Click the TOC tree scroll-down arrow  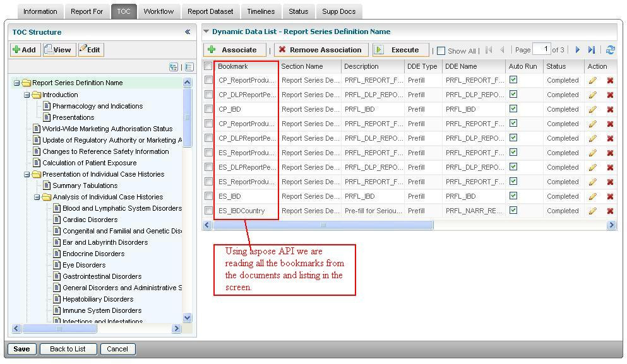pyautogui.click(x=187, y=318)
